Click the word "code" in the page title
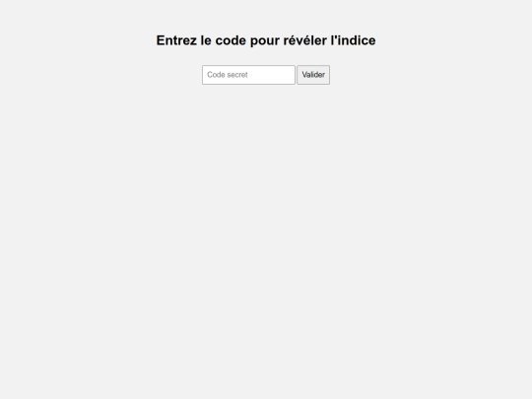The image size is (532, 399). 231,40
